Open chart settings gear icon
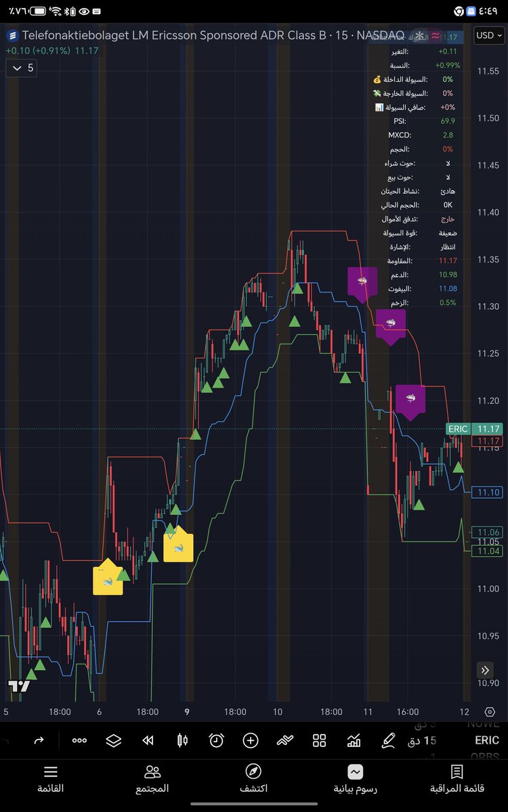 coord(490,712)
